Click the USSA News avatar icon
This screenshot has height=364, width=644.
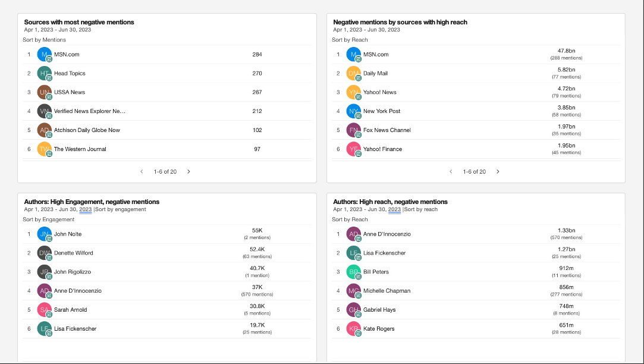pos(45,93)
